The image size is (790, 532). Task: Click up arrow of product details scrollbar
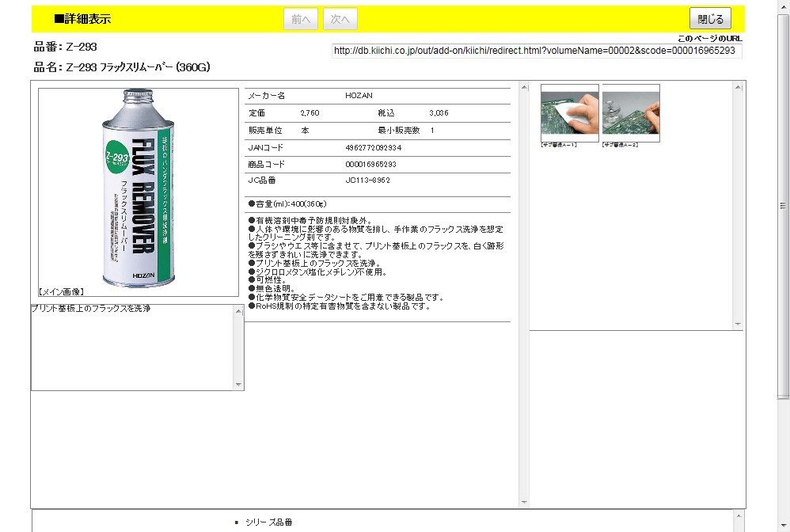[524, 87]
